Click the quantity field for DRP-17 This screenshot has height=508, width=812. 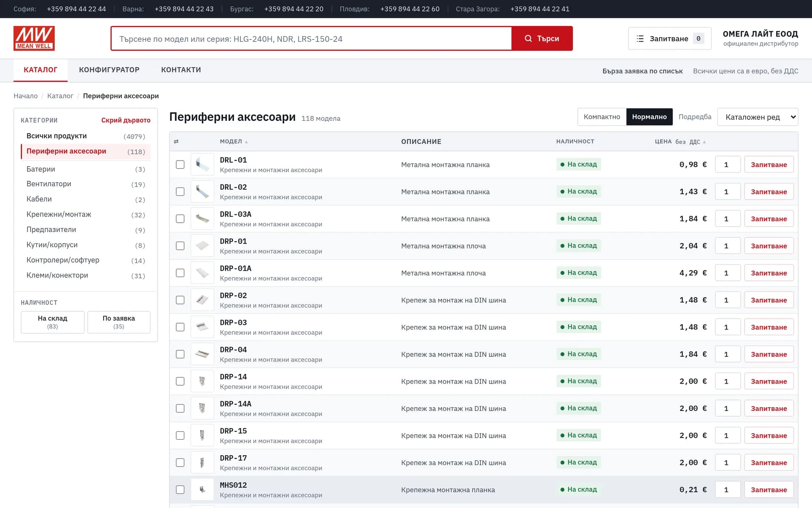click(728, 462)
